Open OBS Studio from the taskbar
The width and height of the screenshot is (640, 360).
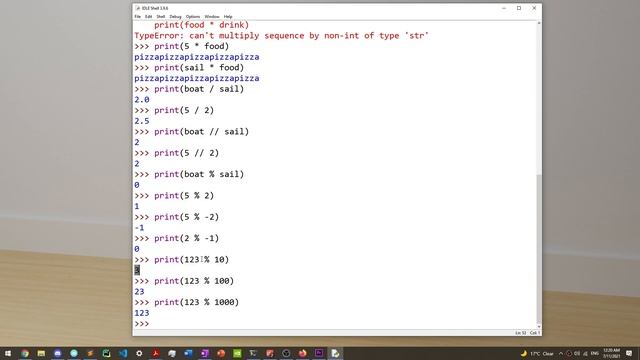pos(286,353)
